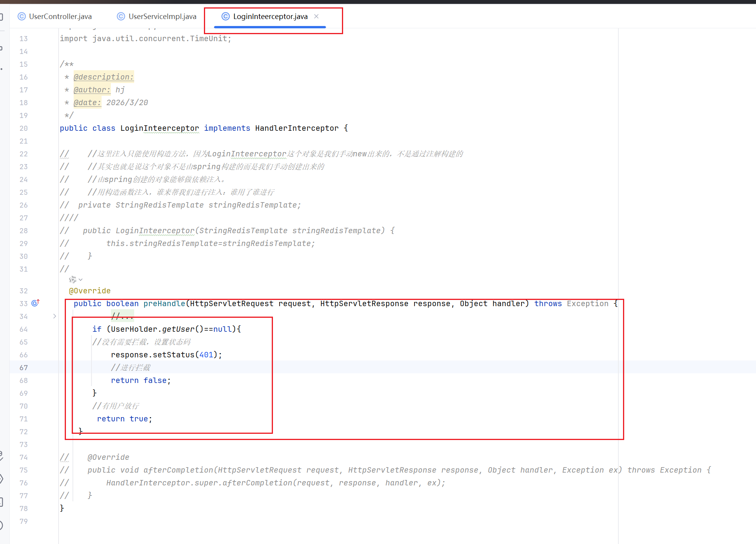Expand the folded //... placeholder in preHandle
Viewport: 756px width, 544px height.
coord(122,316)
